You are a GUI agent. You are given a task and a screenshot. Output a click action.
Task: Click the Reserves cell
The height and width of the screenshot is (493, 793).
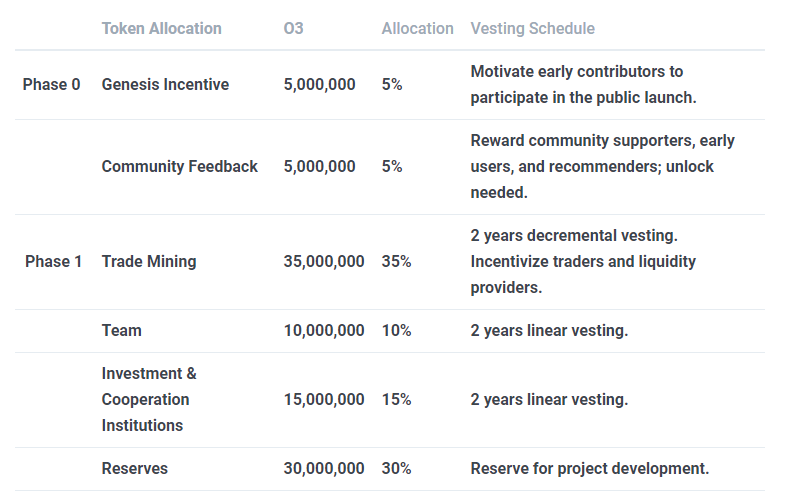tap(134, 468)
